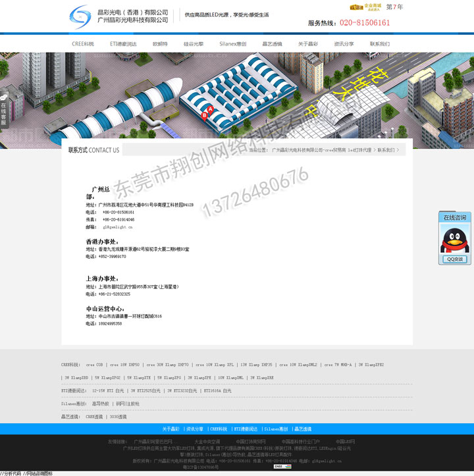
Task: Click the blue company logo icon
Action: 81,16
